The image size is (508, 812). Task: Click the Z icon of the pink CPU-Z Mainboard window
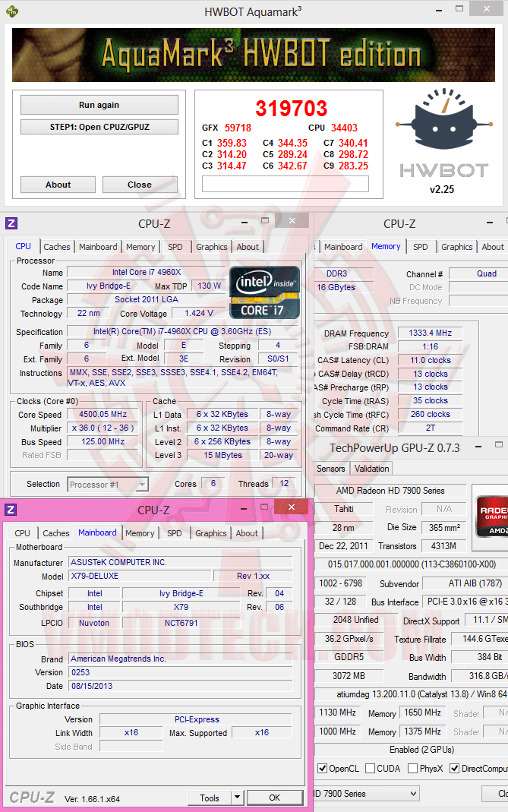coord(11,510)
